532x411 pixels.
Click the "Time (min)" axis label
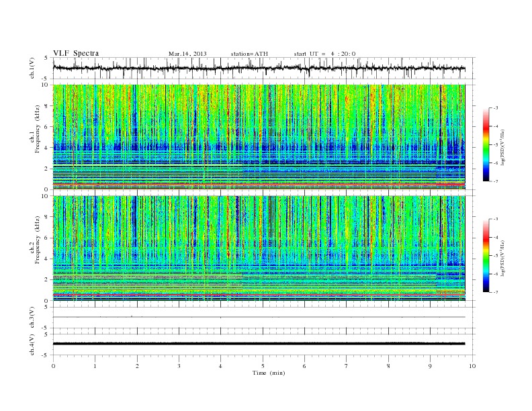pos(269,373)
